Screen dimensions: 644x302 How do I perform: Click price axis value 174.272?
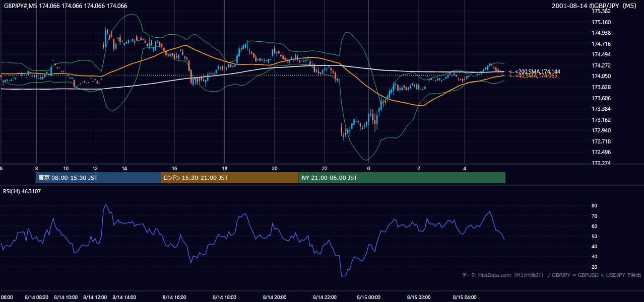point(601,65)
